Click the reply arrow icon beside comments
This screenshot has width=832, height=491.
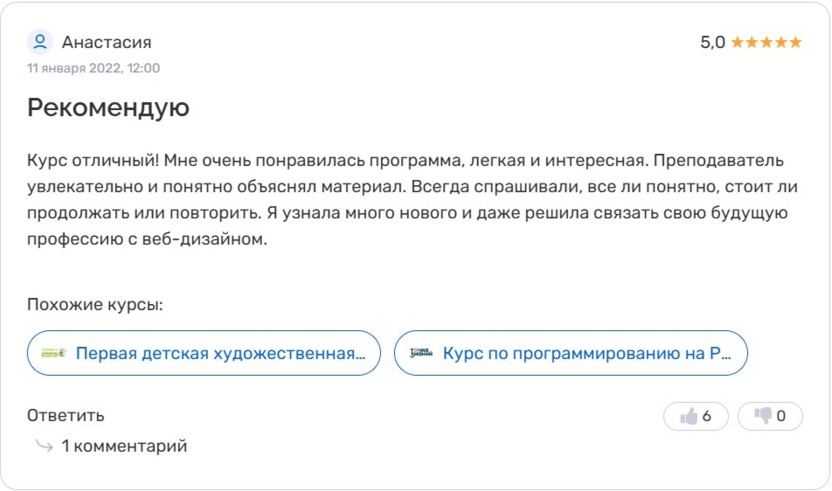pos(43,446)
